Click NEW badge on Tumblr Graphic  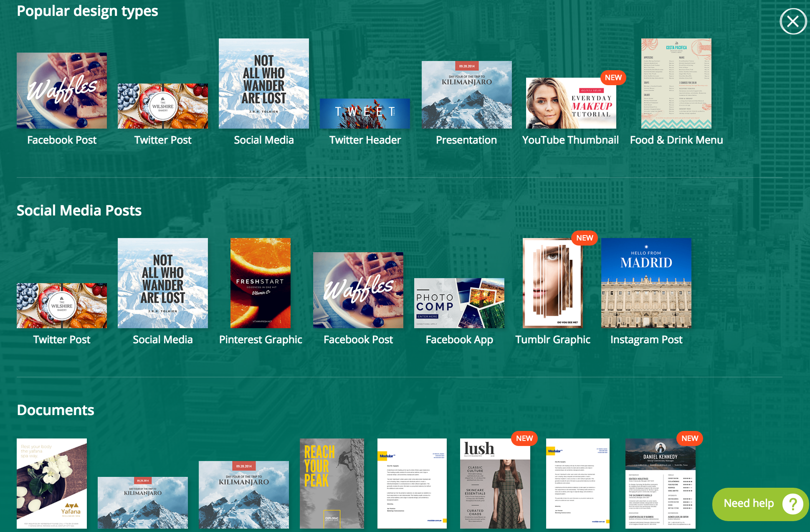click(x=585, y=238)
